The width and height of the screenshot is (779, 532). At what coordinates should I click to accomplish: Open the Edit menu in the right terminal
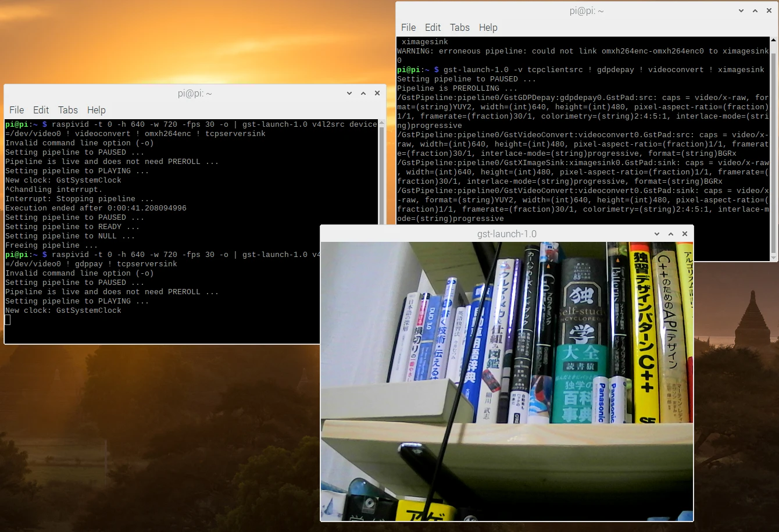pos(433,27)
